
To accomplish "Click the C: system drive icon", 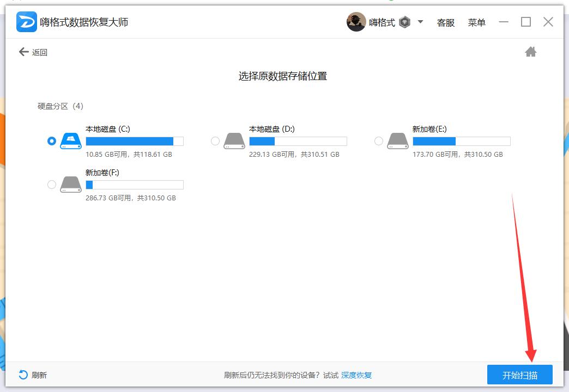I will coord(71,141).
